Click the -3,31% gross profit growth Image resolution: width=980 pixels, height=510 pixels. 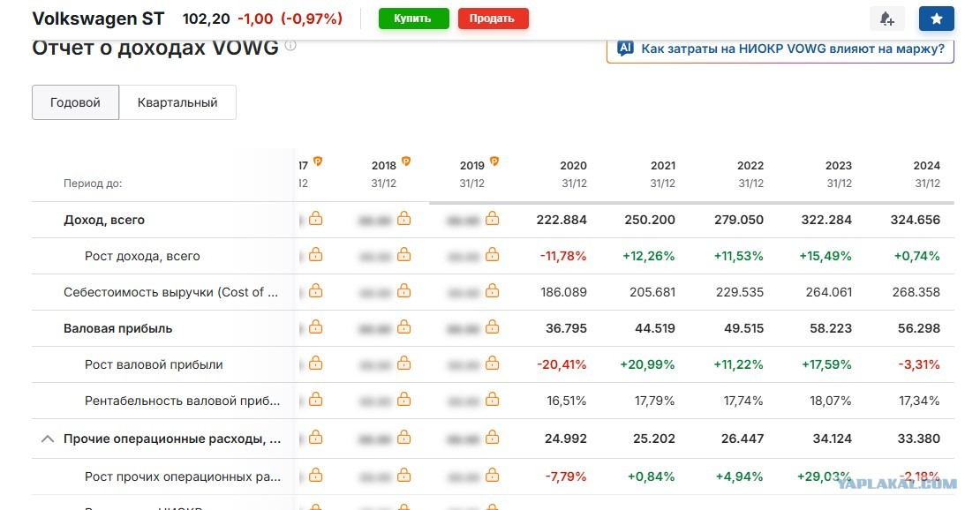[919, 365]
